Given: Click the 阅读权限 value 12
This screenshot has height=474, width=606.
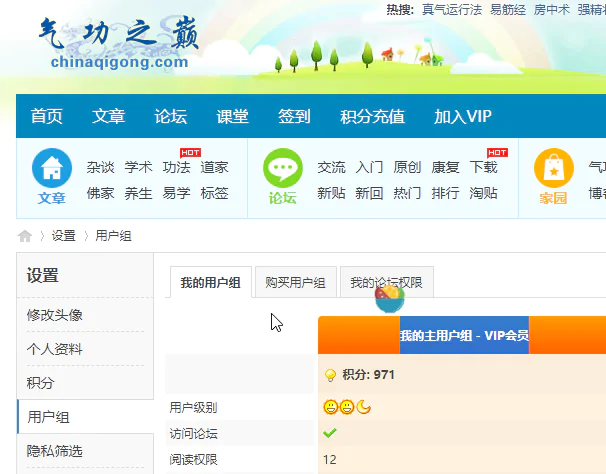Looking at the screenshot, I should pyautogui.click(x=330, y=459).
